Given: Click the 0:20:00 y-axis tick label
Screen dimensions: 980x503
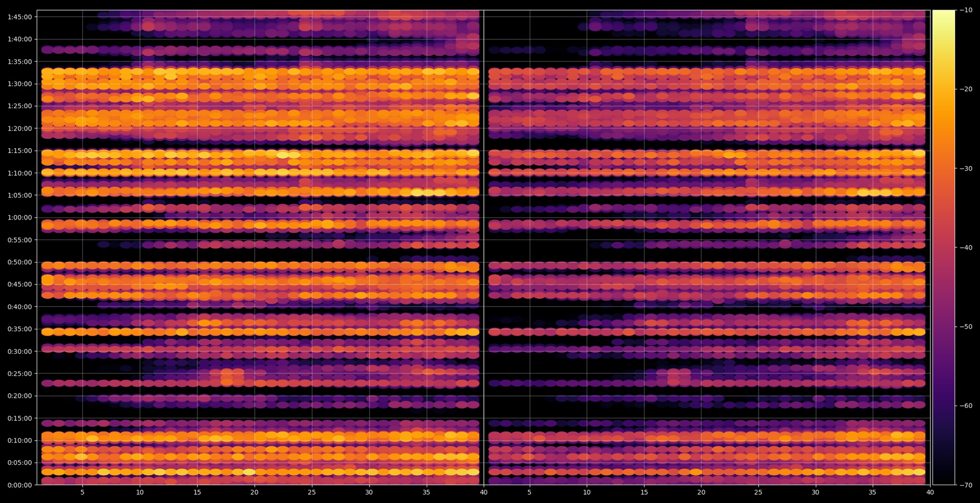Looking at the screenshot, I should 19,396.
